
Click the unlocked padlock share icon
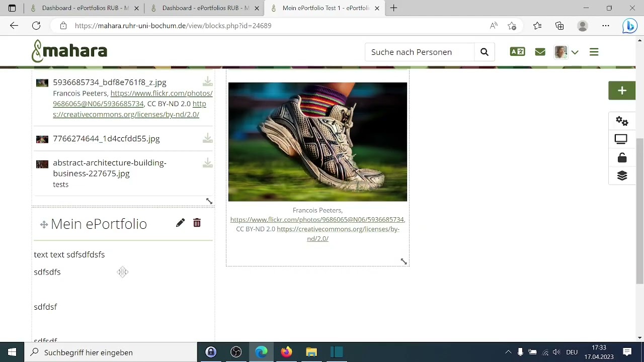click(622, 158)
